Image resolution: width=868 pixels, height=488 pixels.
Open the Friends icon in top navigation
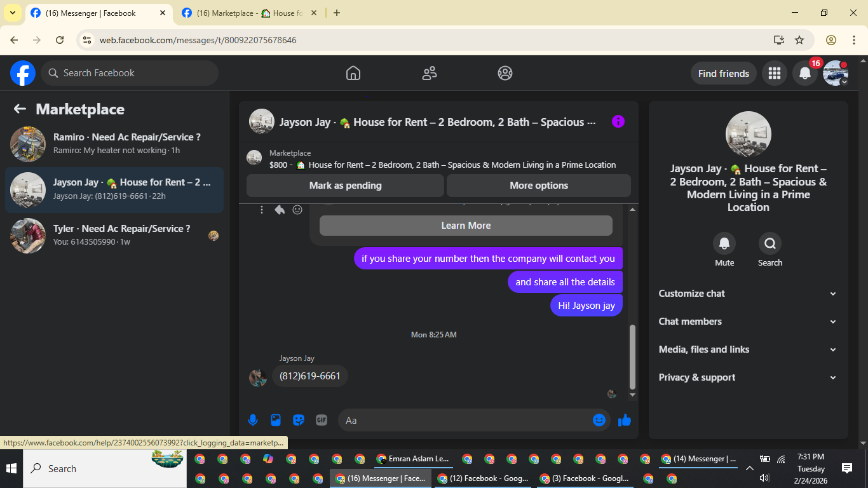[x=430, y=73]
